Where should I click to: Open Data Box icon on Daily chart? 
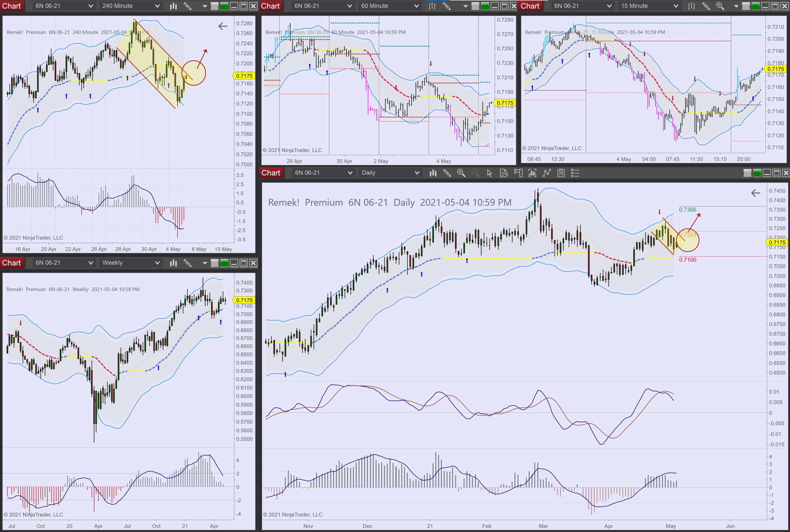point(504,173)
